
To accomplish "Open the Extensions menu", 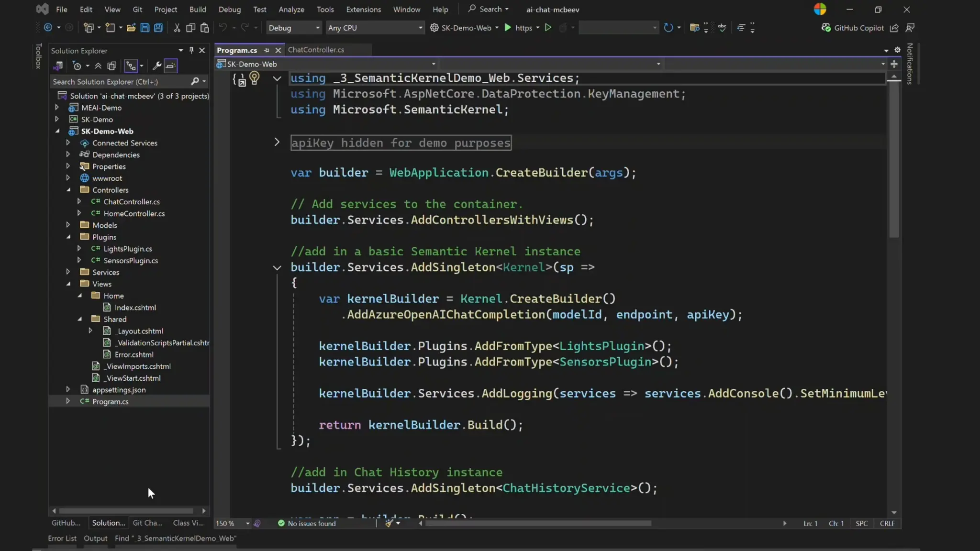I will click(363, 9).
